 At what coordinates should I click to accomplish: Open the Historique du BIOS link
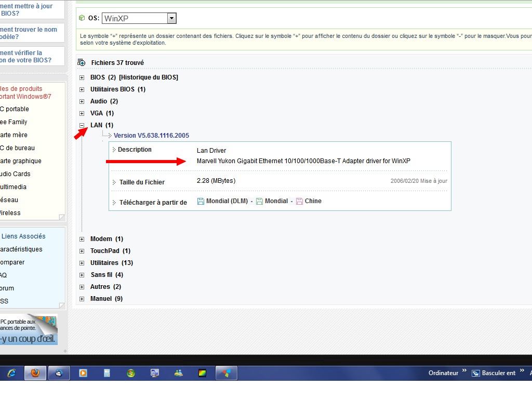(149, 77)
